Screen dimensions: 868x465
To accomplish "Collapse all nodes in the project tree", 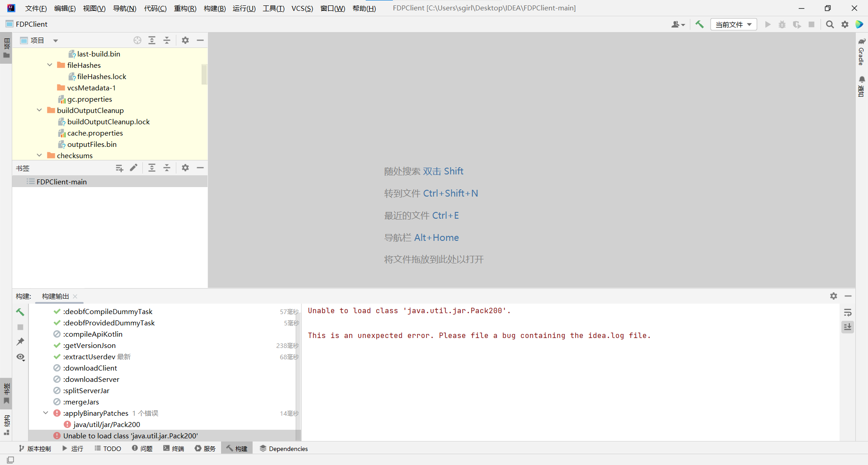I will click(x=167, y=40).
